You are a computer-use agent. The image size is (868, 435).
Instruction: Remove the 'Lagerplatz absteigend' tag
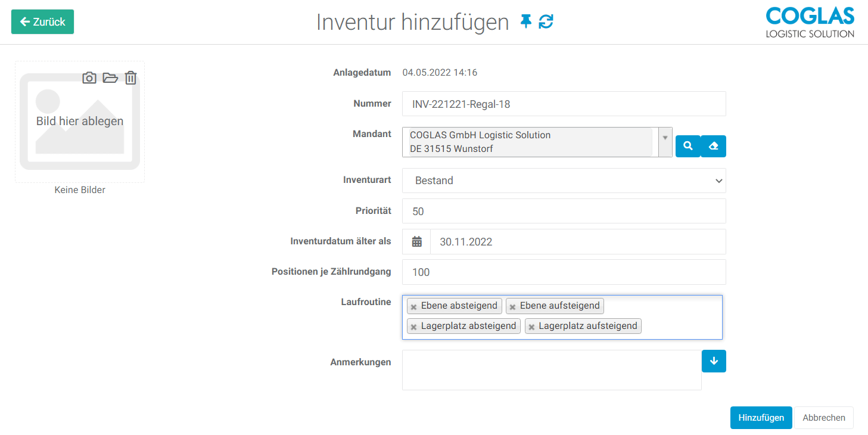click(413, 327)
